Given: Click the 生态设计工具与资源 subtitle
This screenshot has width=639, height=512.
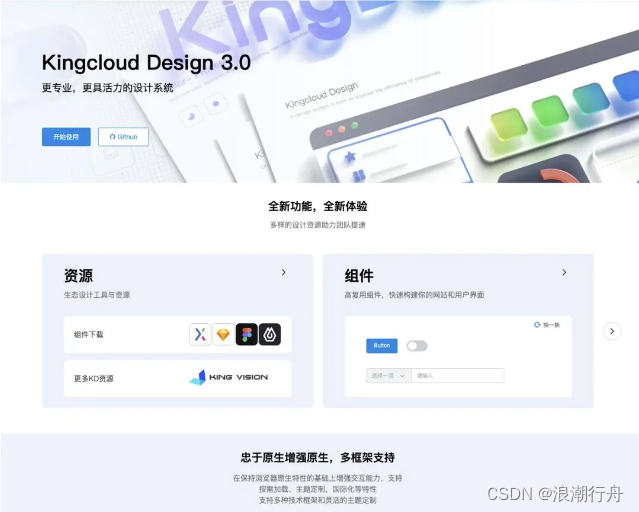Looking at the screenshot, I should point(97,295).
